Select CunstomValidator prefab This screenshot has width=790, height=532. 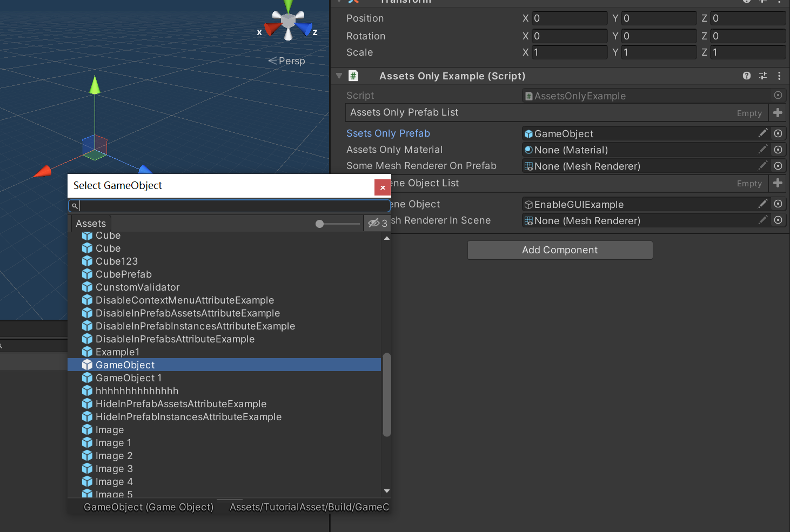click(x=224, y=287)
